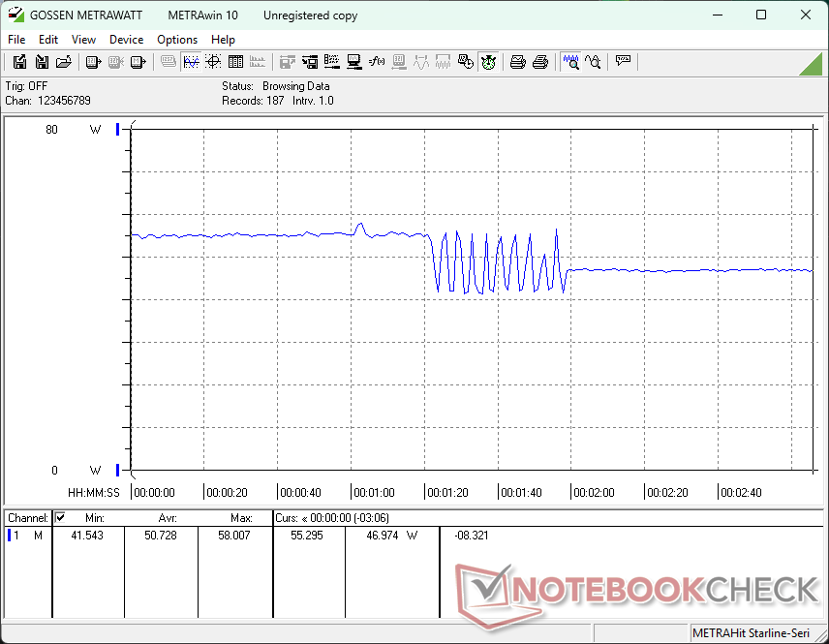Click the monitor with waveform settings icon
Screen dimensions: 829x644
pos(353,62)
